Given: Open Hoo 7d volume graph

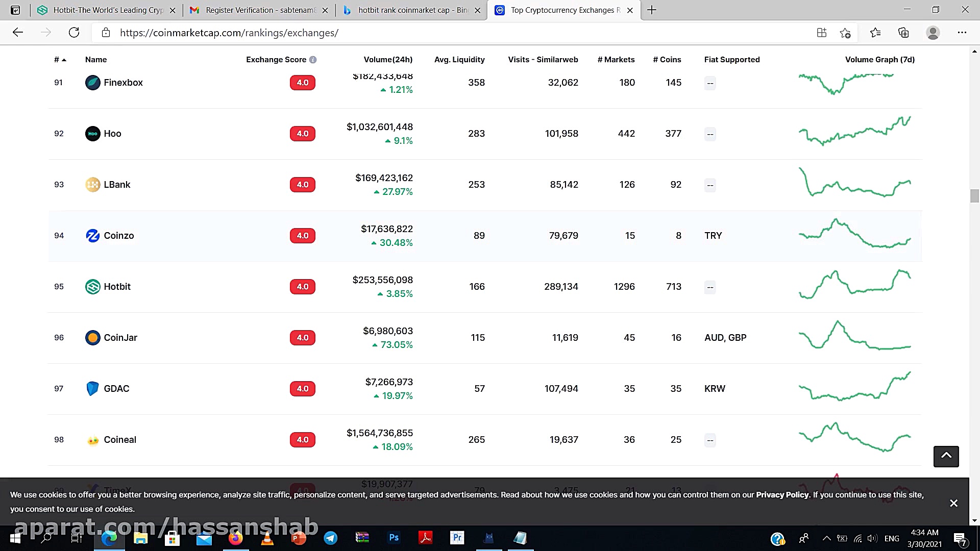Looking at the screenshot, I should tap(855, 131).
